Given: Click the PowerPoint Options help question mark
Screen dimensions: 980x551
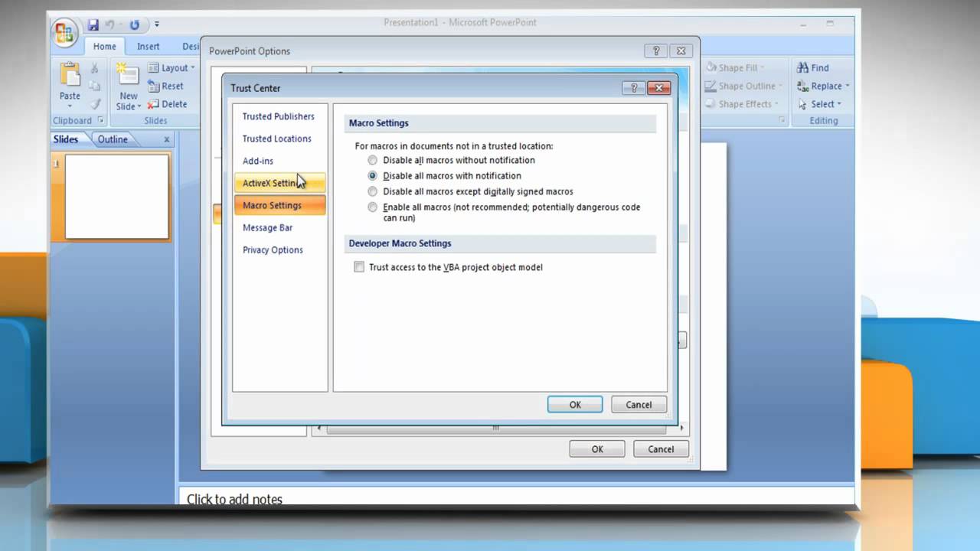Looking at the screenshot, I should pyautogui.click(x=655, y=51).
